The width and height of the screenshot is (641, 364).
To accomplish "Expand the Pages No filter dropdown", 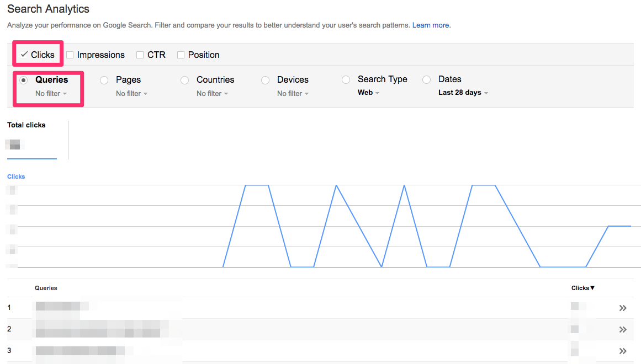I will (x=131, y=94).
